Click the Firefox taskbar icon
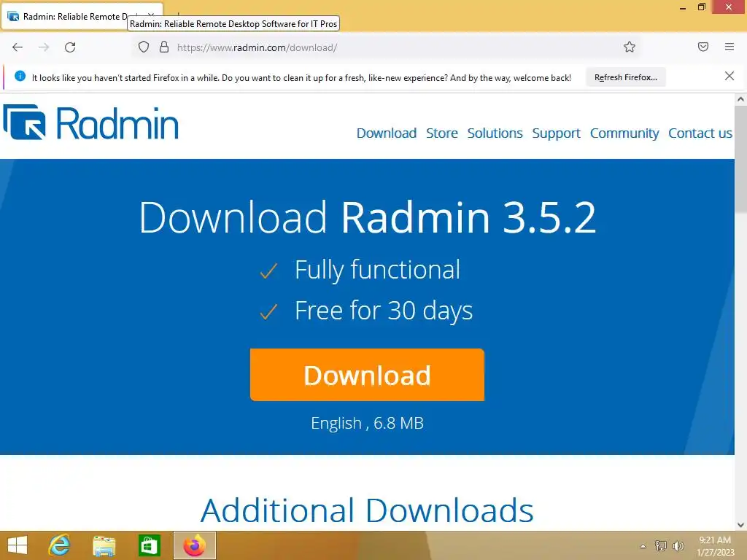Viewport: 747px width, 560px height. [x=194, y=545]
